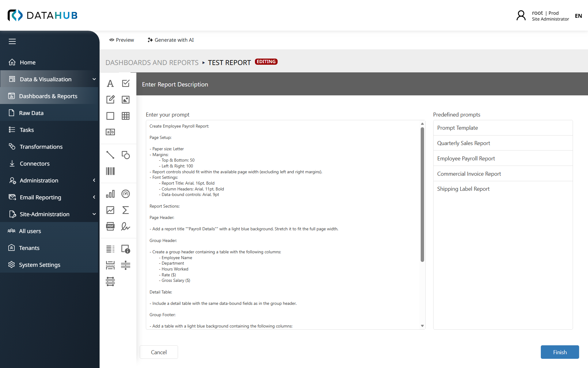The height and width of the screenshot is (368, 588).
Task: Select the Gauge control tool
Action: click(x=126, y=194)
